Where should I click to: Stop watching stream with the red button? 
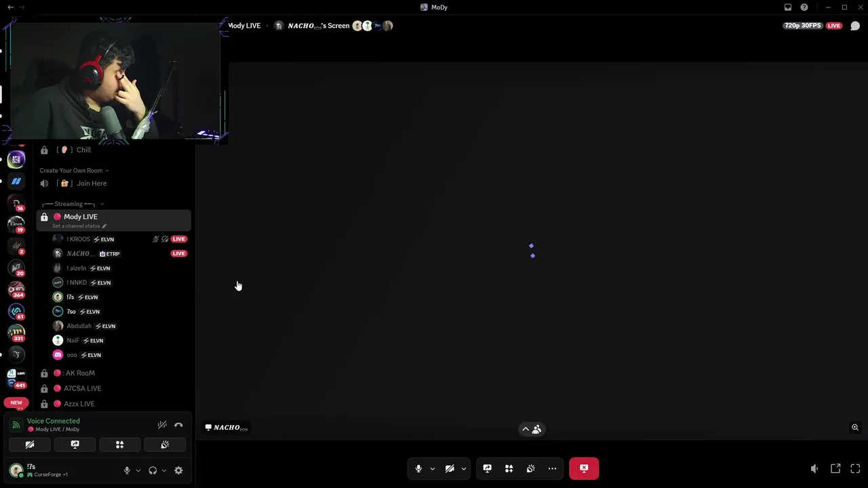pyautogui.click(x=584, y=468)
